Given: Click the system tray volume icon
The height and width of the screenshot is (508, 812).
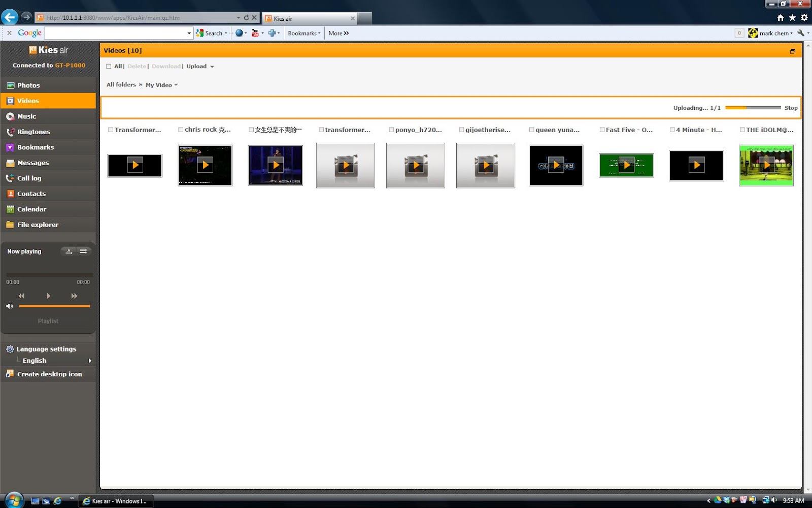Looking at the screenshot, I should tap(774, 500).
